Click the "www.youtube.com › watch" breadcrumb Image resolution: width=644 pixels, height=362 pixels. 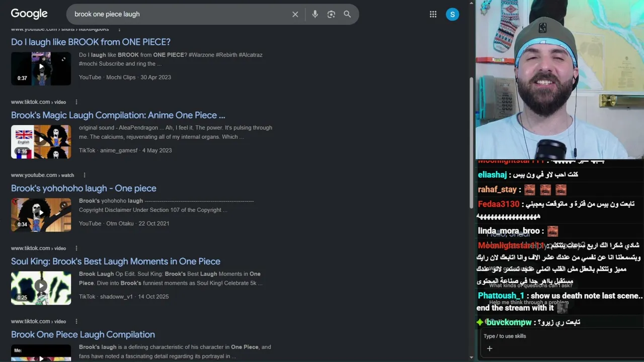(x=42, y=175)
